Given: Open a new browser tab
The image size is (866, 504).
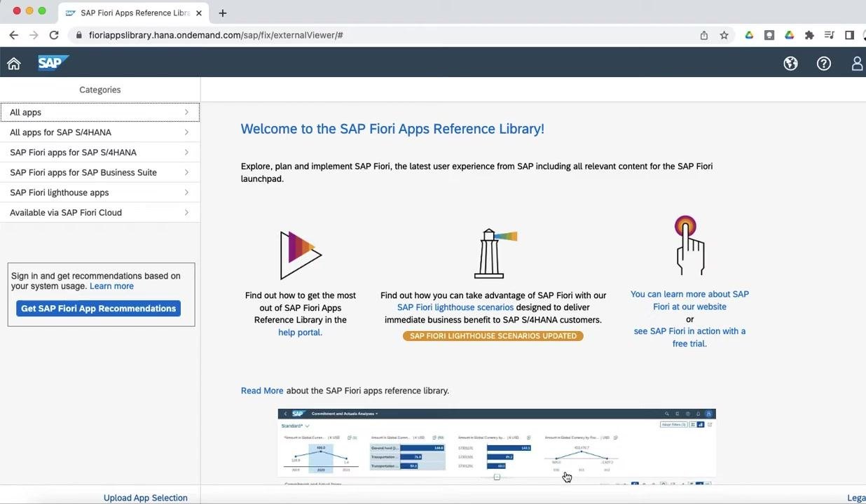Looking at the screenshot, I should (223, 13).
